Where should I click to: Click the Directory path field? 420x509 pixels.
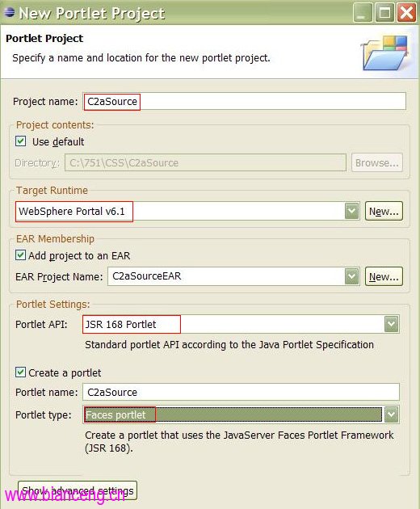(205, 162)
